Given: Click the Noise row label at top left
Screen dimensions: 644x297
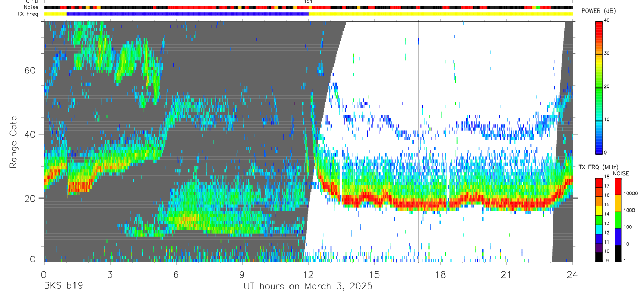Looking at the screenshot, I should (x=31, y=7).
